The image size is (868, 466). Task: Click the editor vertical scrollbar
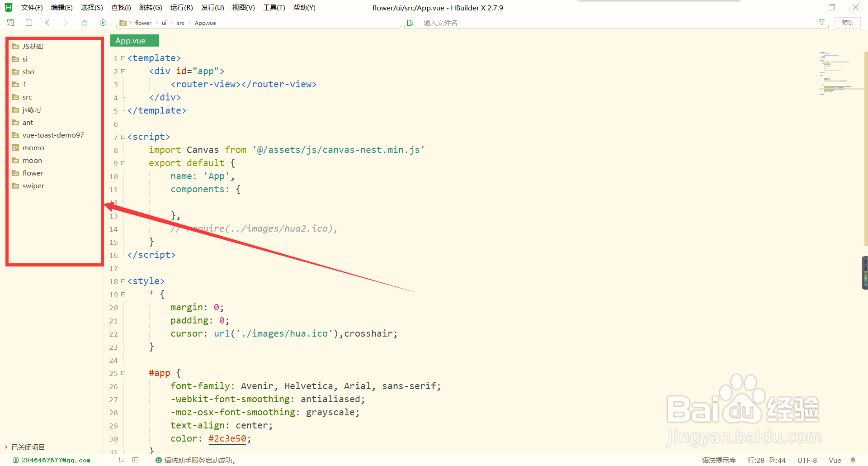tap(866, 149)
